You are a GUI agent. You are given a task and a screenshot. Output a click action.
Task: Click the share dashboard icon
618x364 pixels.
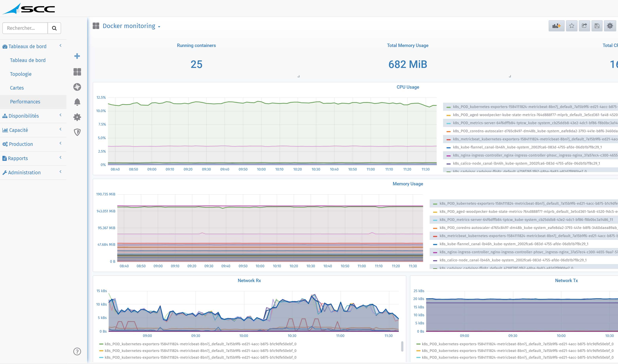click(584, 26)
